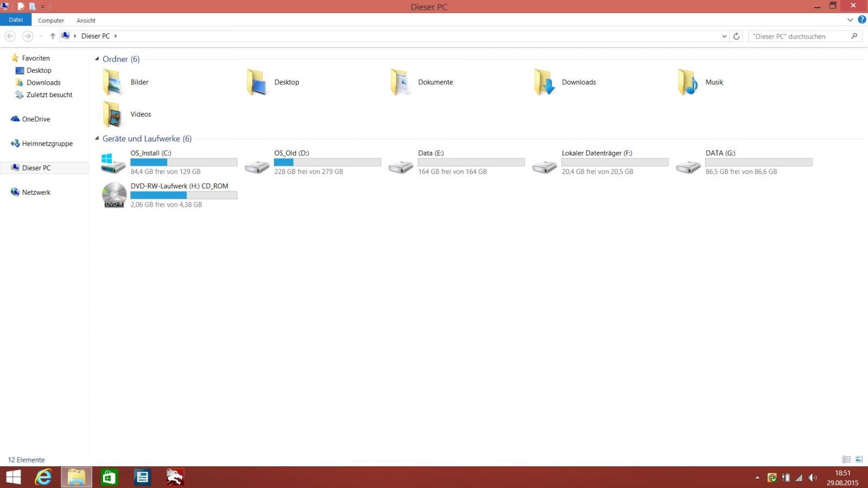Select Downloads under Favoriten
This screenshot has height=488, width=868.
click(43, 82)
